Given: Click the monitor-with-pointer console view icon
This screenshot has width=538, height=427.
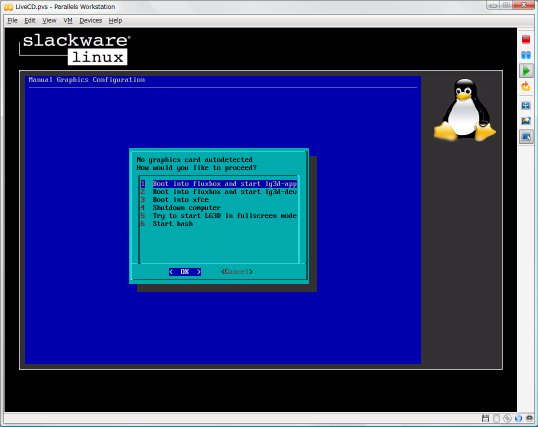Looking at the screenshot, I should click(526, 137).
